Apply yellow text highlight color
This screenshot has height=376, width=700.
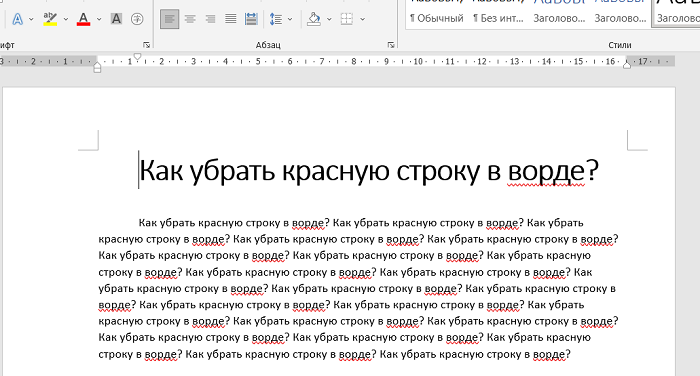pyautogui.click(x=50, y=19)
